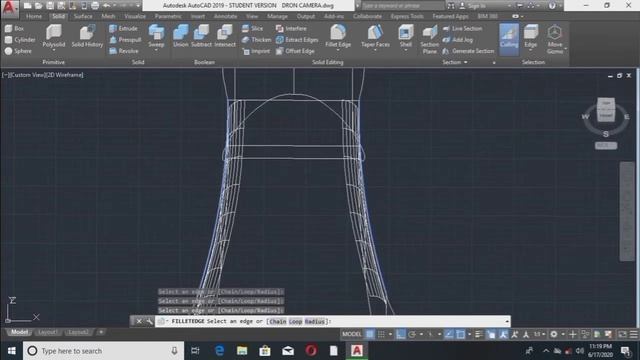Image resolution: width=640 pixels, height=360 pixels.
Task: Toggle lineweight display in status bar
Action: [x=478, y=334]
